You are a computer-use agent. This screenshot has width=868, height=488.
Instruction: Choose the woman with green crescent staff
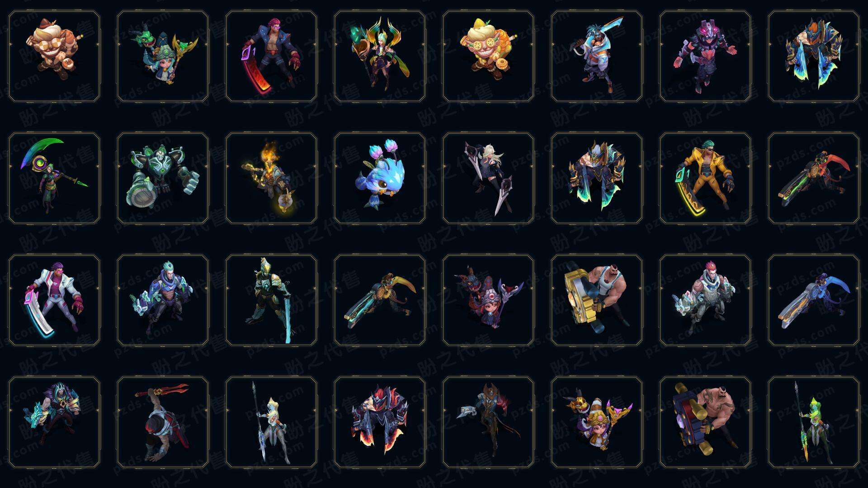coord(54,178)
